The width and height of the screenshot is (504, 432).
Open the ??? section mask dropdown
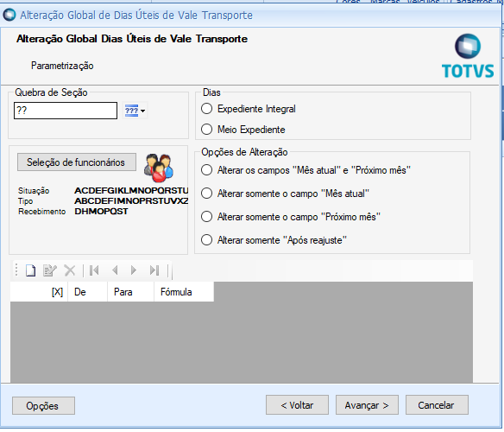(x=135, y=111)
